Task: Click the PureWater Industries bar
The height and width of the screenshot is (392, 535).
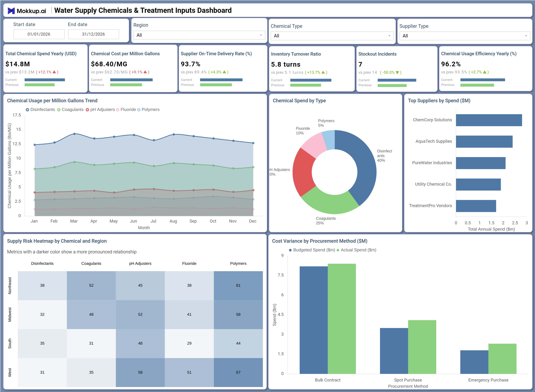Action: coord(480,163)
